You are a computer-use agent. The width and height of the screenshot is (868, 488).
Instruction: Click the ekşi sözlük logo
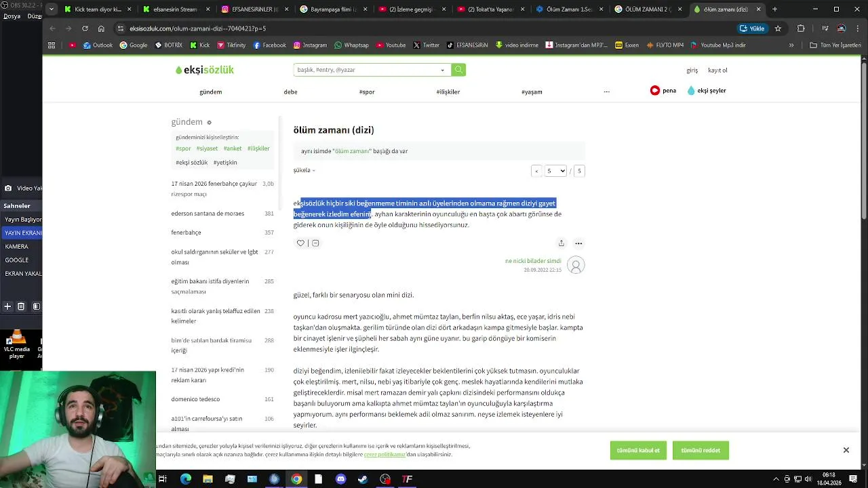(x=205, y=70)
